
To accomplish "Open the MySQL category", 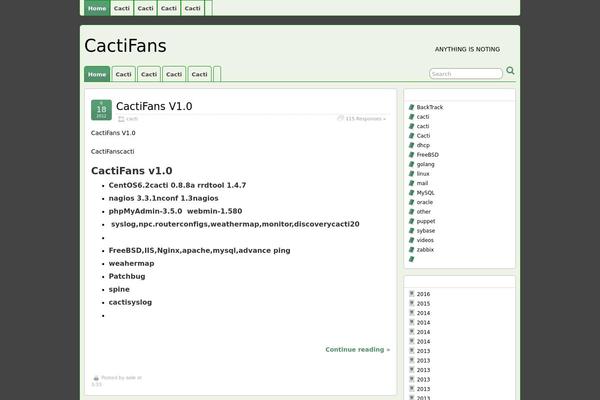I will point(426,193).
